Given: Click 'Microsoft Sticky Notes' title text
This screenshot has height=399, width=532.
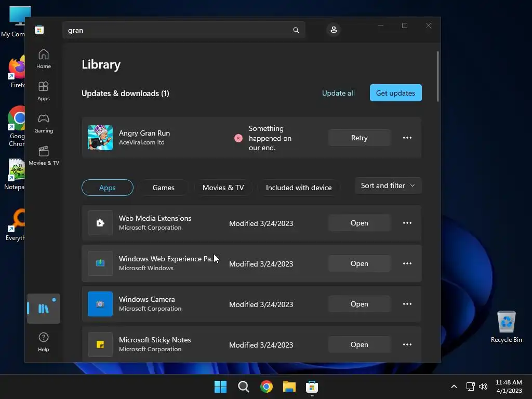Looking at the screenshot, I should pos(155,340).
